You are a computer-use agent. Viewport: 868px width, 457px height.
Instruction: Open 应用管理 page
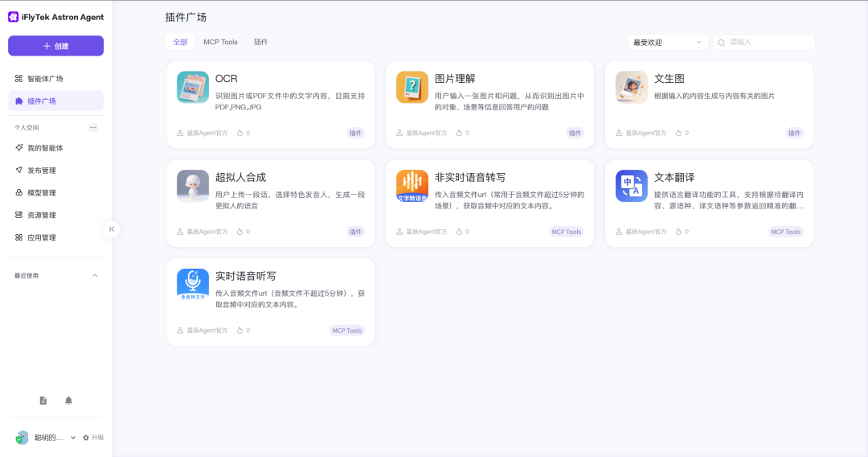coord(56,237)
